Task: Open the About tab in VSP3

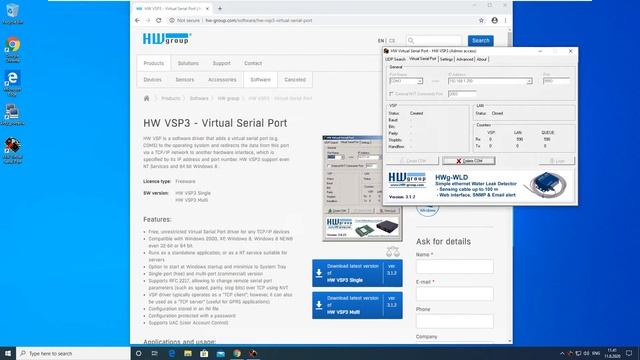Action: 482,59
